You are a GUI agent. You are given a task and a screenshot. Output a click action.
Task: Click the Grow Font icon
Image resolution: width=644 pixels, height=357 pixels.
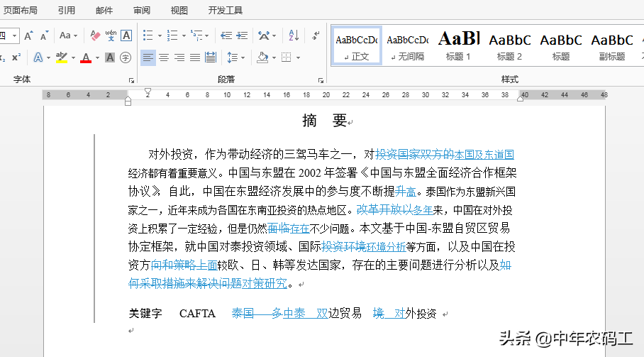coord(28,35)
